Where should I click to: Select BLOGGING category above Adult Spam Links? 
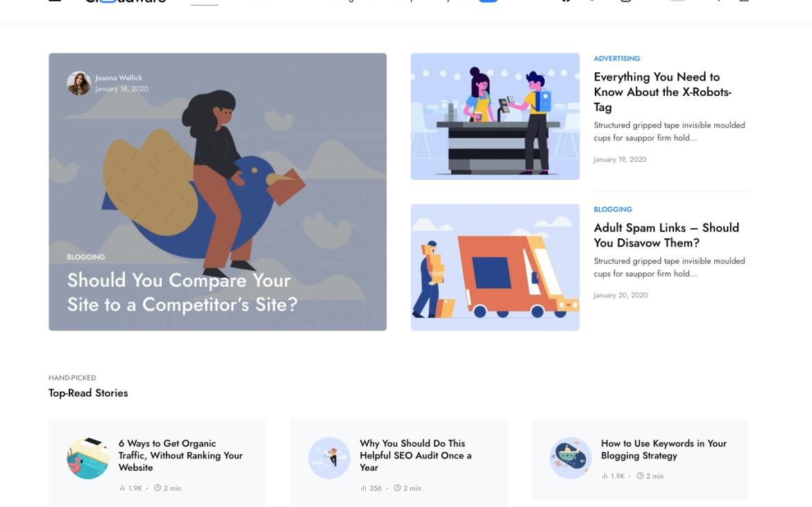[x=613, y=210]
